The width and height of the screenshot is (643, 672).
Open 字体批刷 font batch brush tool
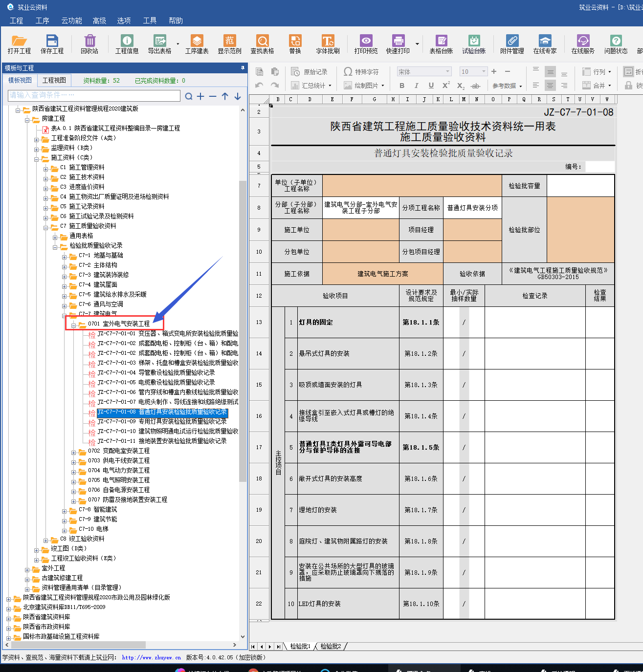click(x=328, y=44)
